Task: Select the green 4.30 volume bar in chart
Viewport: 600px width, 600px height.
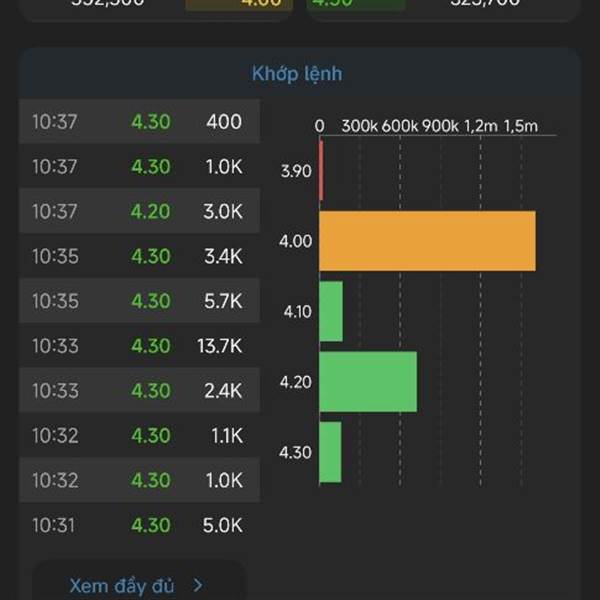Action: click(330, 452)
